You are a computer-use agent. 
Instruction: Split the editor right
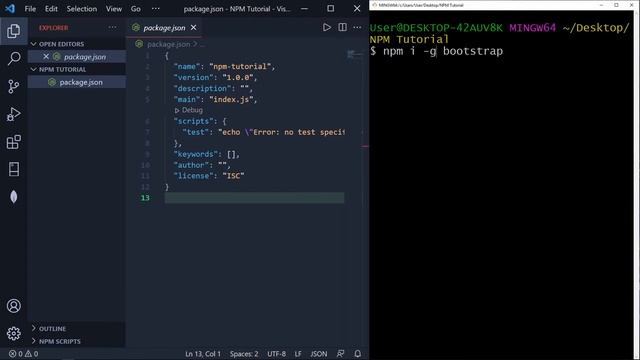click(342, 27)
